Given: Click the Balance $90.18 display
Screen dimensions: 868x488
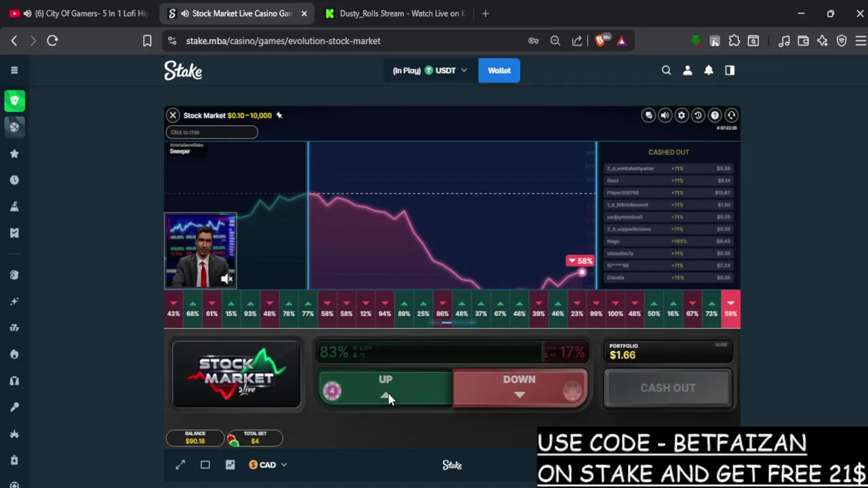Looking at the screenshot, I should 195,438.
